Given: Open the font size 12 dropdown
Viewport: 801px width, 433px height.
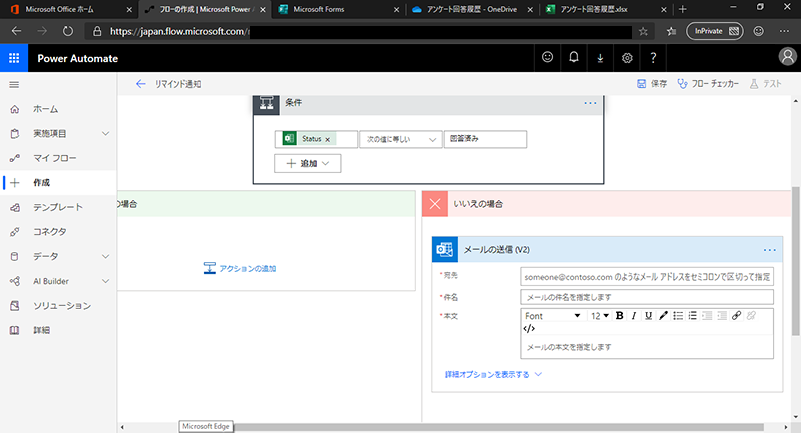Looking at the screenshot, I should [x=600, y=316].
